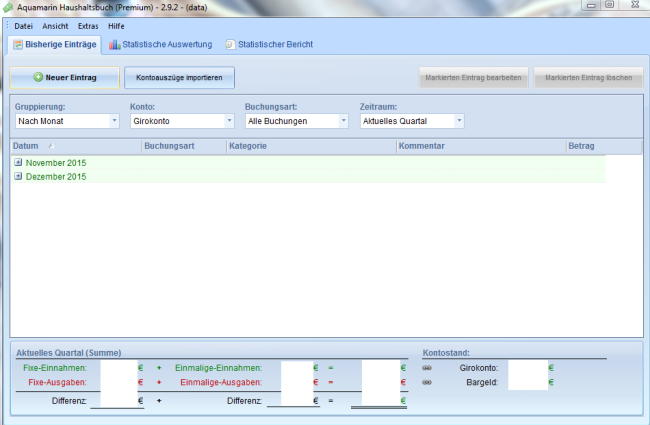Click Kontoauszüge importieren button
This screenshot has height=425, width=650.
179,77
